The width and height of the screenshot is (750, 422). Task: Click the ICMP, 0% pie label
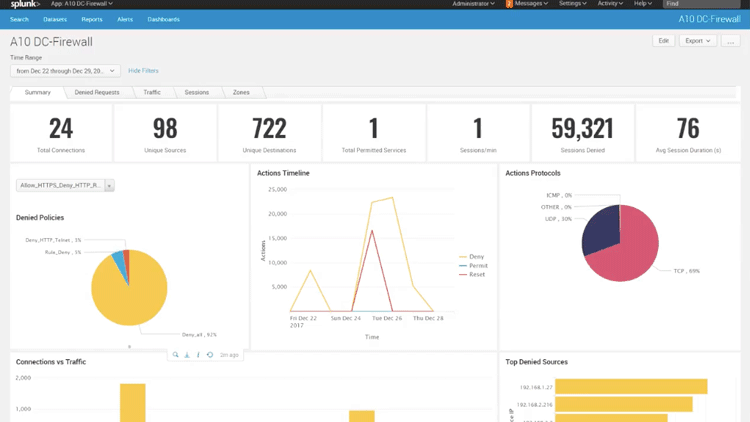pyautogui.click(x=559, y=195)
